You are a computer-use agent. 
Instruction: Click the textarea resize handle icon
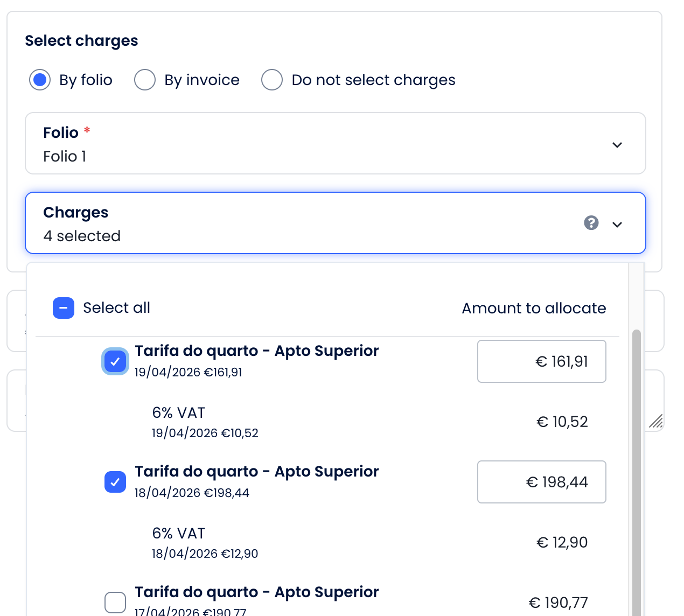(x=655, y=421)
